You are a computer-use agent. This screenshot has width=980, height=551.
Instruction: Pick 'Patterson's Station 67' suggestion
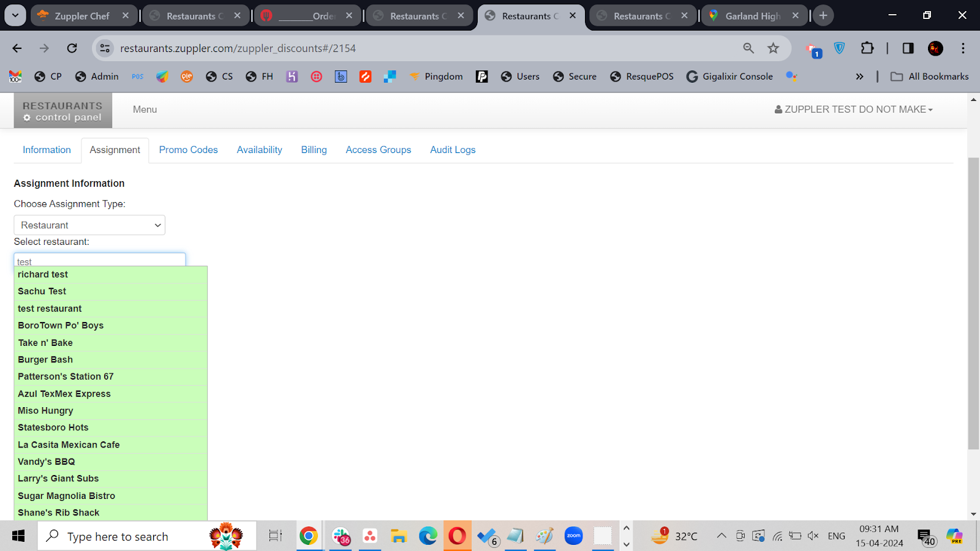(x=111, y=377)
